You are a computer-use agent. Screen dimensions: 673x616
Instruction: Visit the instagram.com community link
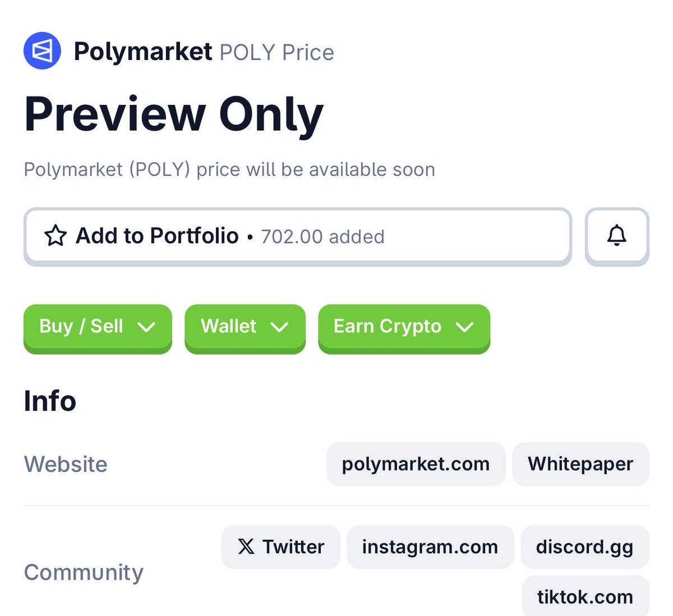pos(430,546)
